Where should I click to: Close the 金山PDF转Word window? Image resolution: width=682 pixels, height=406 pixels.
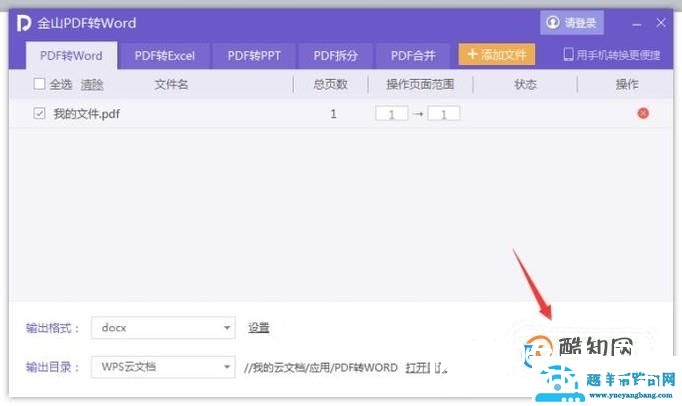(661, 23)
